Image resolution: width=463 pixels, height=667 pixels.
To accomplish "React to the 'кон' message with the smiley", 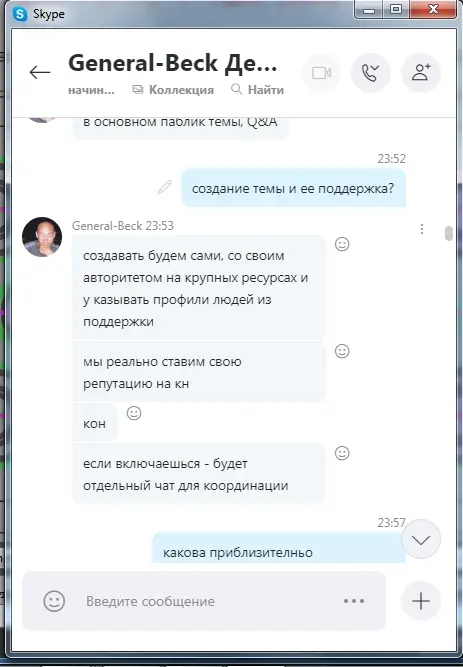I will point(134,413).
